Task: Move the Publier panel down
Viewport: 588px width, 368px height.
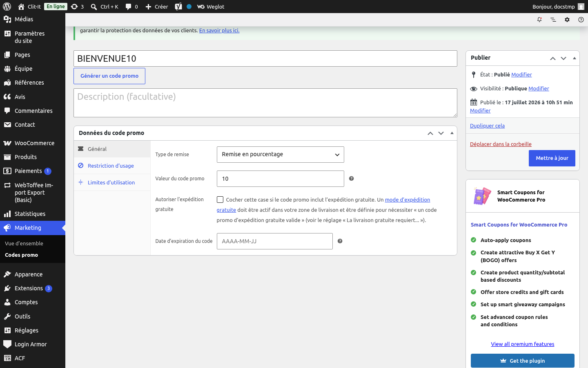Action: coord(563,58)
